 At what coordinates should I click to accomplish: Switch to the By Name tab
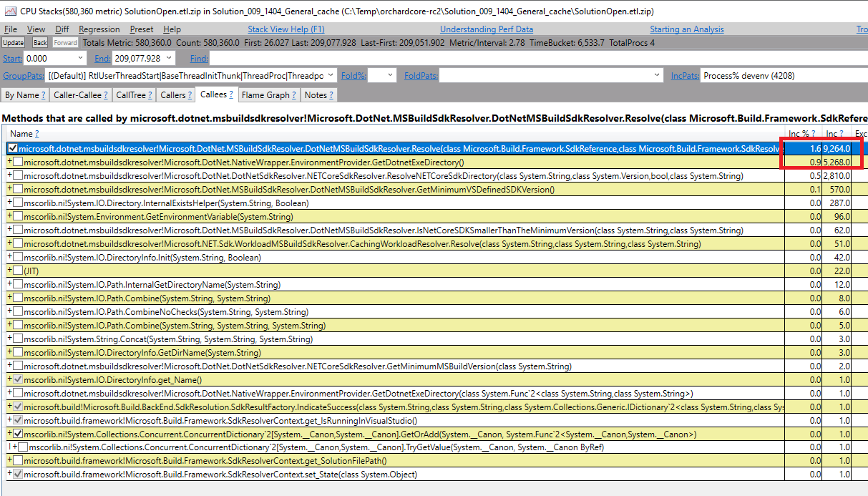pyautogui.click(x=25, y=94)
